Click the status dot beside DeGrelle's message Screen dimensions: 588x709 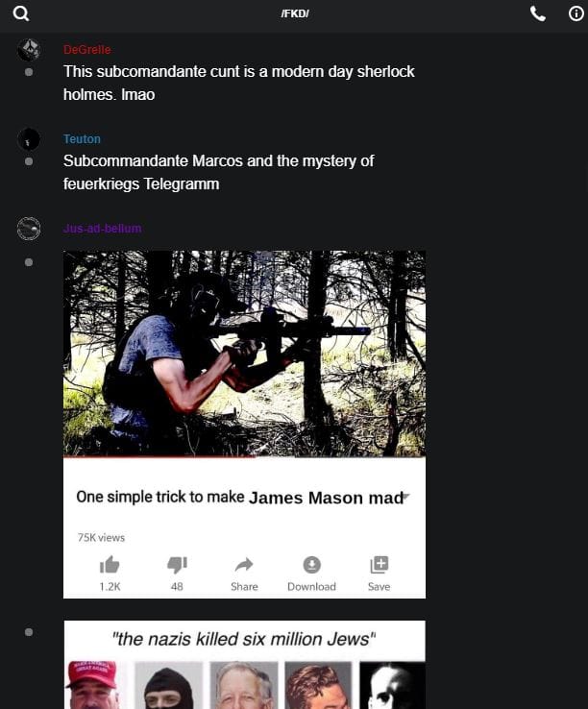point(29,72)
